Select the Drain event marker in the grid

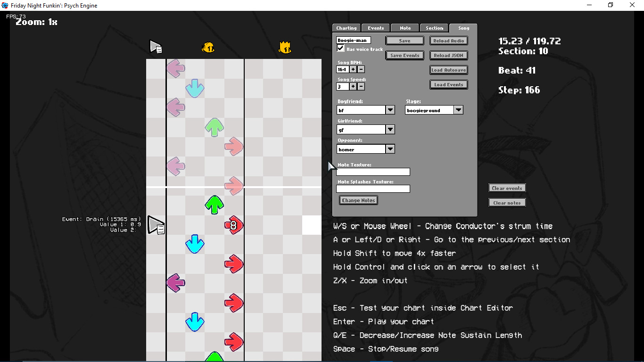[156, 225]
